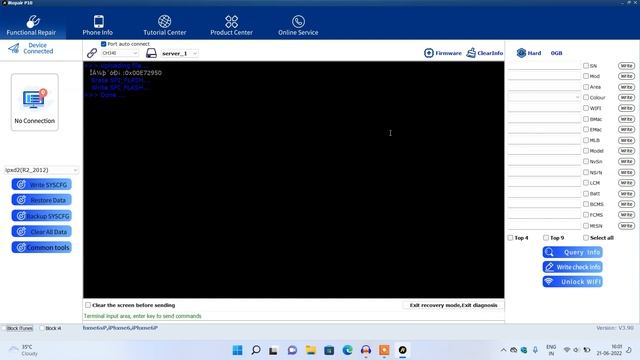Show hidden system tray icons

pos(503,350)
